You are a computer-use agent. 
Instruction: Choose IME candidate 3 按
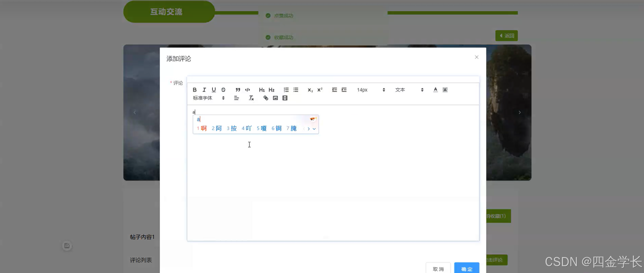232,128
